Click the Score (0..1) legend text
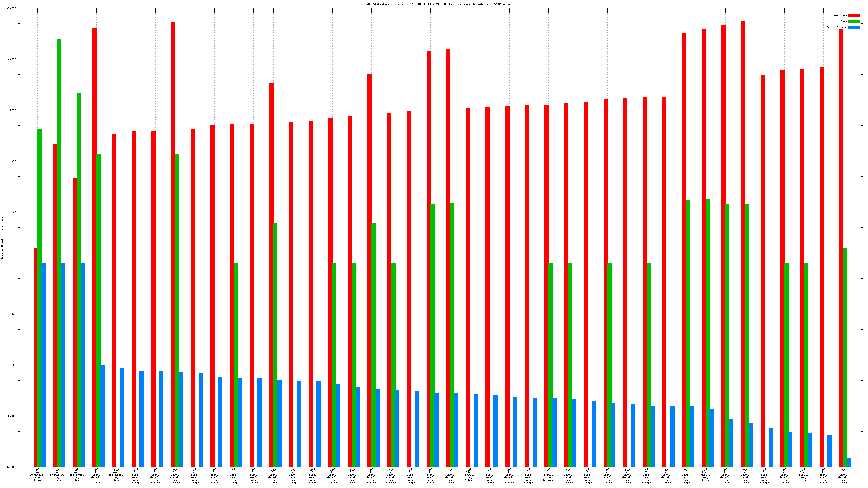This screenshot has height=488, width=868. tap(836, 27)
